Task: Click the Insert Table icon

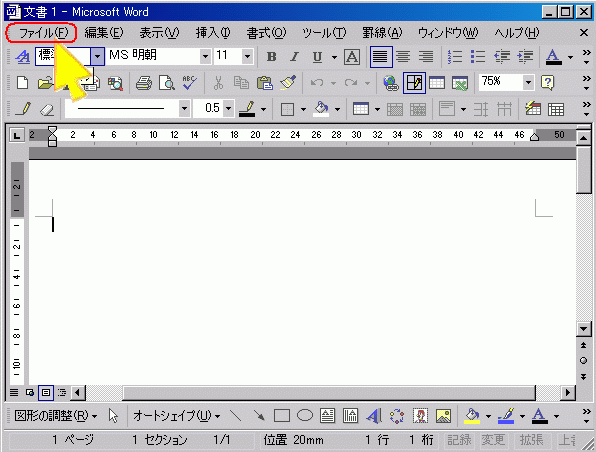Action: pos(437,82)
